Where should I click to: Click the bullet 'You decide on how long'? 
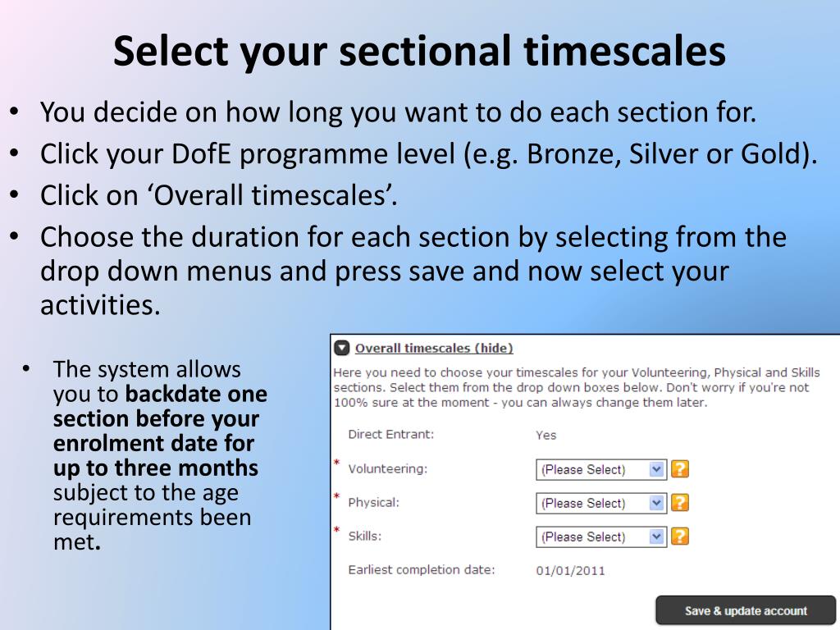(x=398, y=112)
